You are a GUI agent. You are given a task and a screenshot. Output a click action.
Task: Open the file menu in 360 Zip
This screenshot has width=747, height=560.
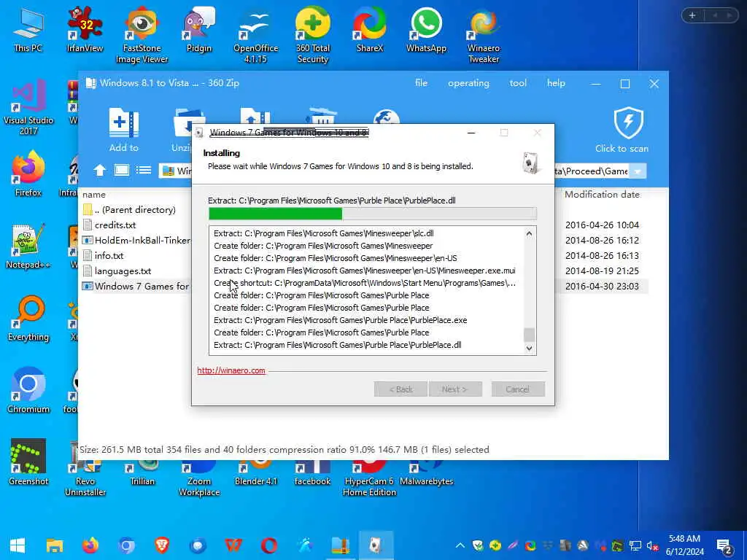pos(421,83)
